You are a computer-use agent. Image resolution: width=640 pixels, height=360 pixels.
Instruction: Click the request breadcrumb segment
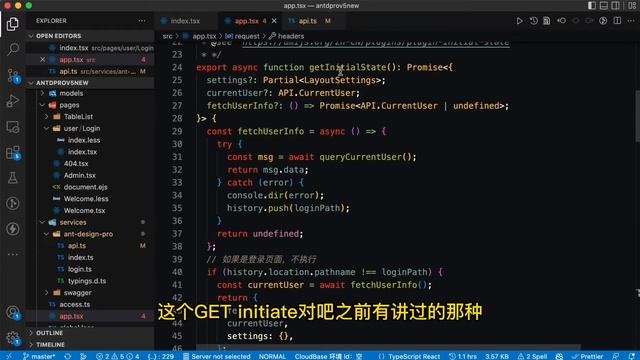tap(242, 36)
